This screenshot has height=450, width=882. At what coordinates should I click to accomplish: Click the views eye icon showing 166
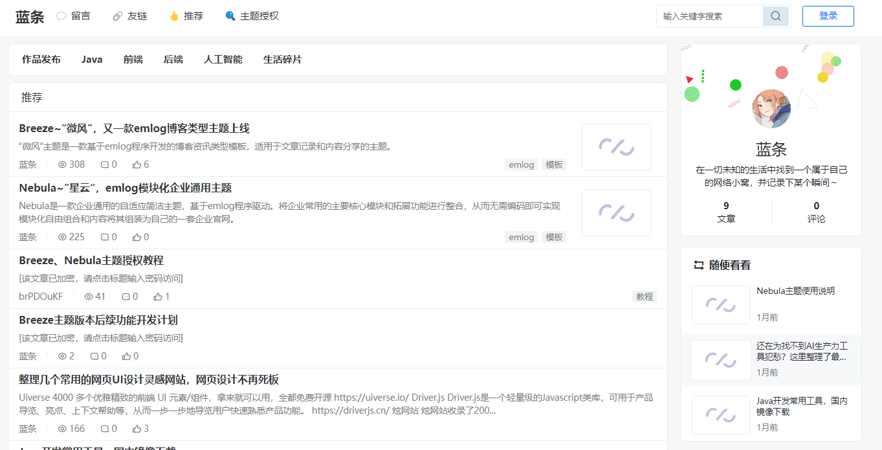[x=62, y=429]
